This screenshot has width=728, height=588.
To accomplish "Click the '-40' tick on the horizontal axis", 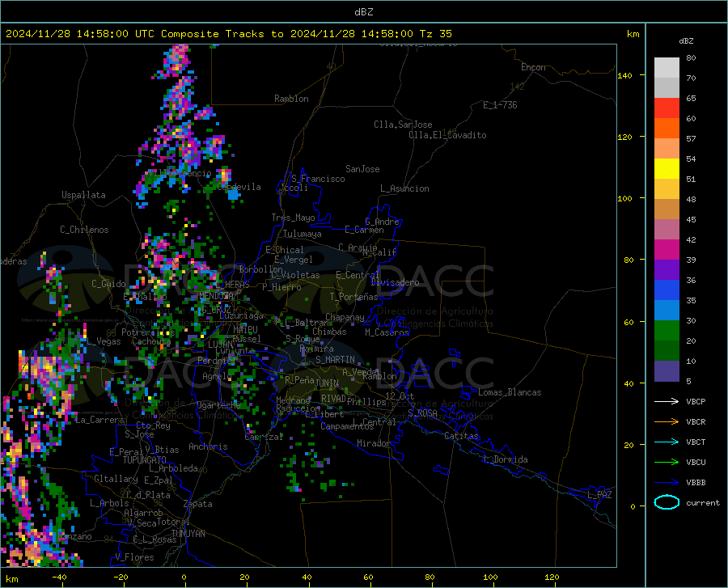I will click(x=59, y=577).
